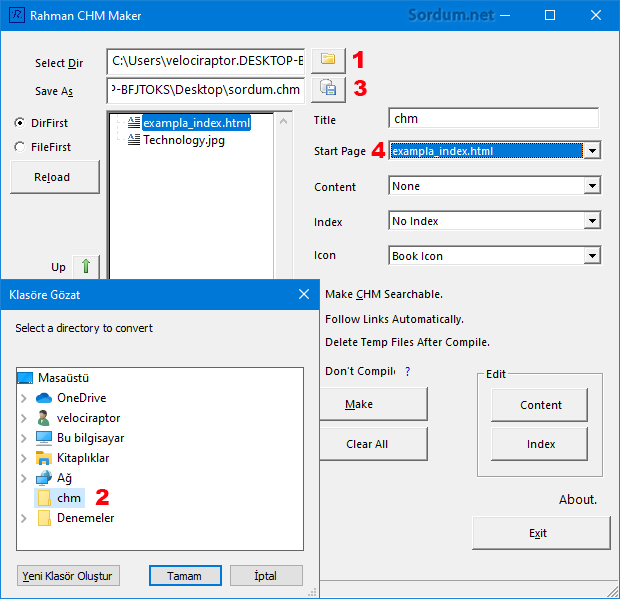This screenshot has width=620, height=599.
Task: Click the Don't Compile option text
Action: pyautogui.click(x=360, y=371)
